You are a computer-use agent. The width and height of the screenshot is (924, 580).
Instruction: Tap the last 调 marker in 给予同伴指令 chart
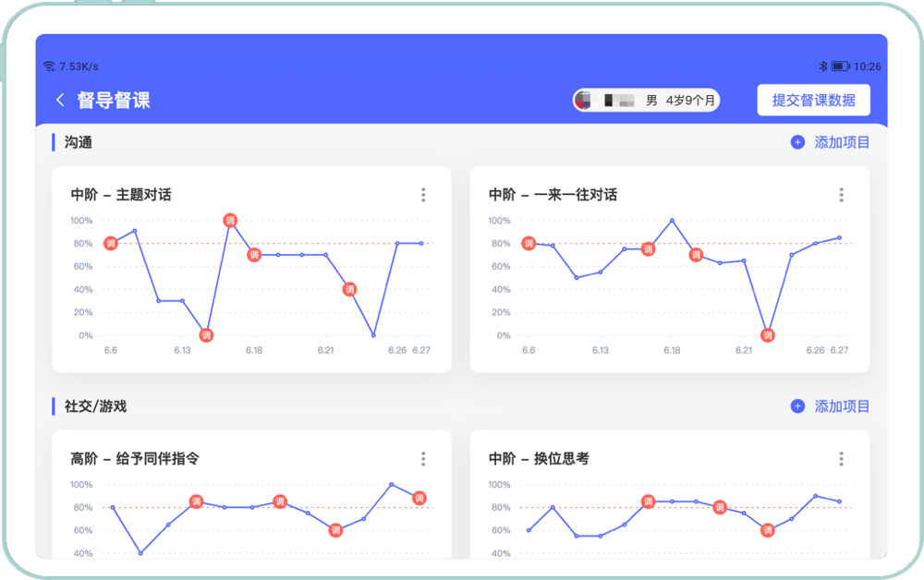tap(419, 498)
